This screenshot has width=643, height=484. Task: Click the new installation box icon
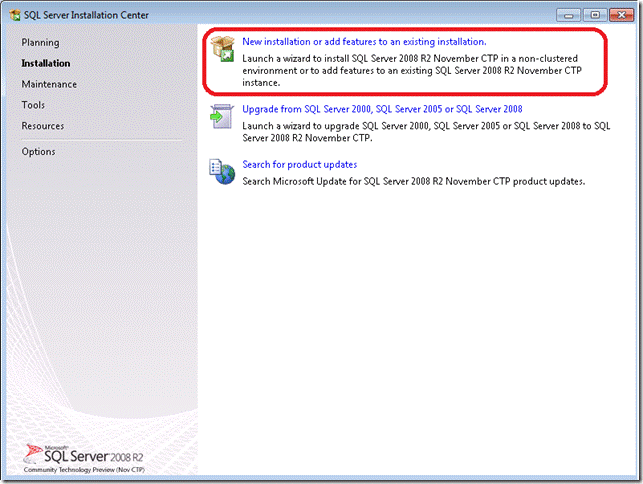pyautogui.click(x=223, y=49)
